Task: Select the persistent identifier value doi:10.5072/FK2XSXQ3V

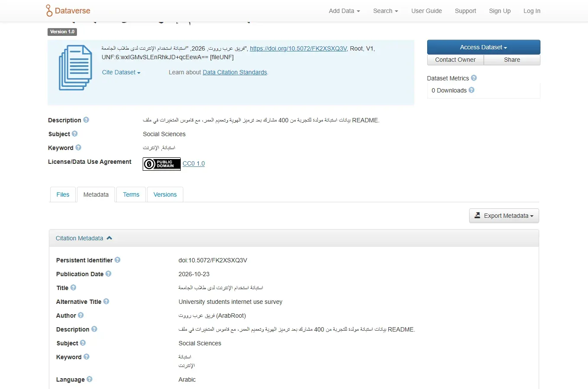Action: [213, 260]
